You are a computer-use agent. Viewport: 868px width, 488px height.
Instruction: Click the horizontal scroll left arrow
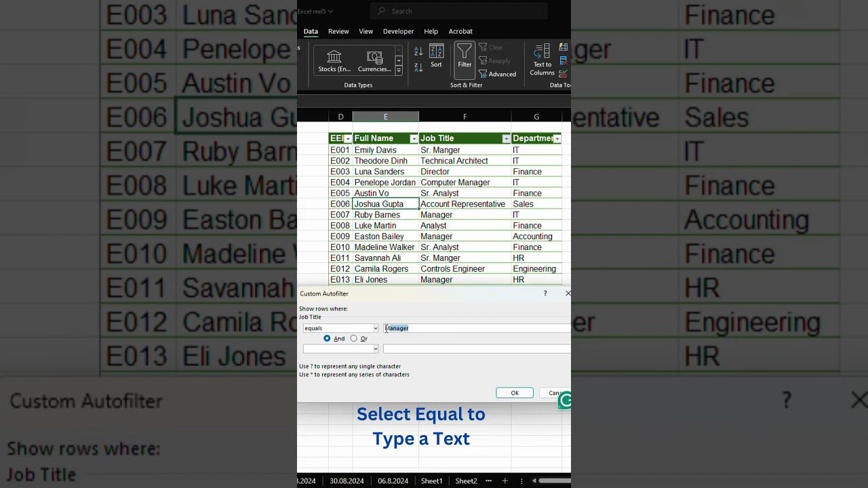(534, 481)
